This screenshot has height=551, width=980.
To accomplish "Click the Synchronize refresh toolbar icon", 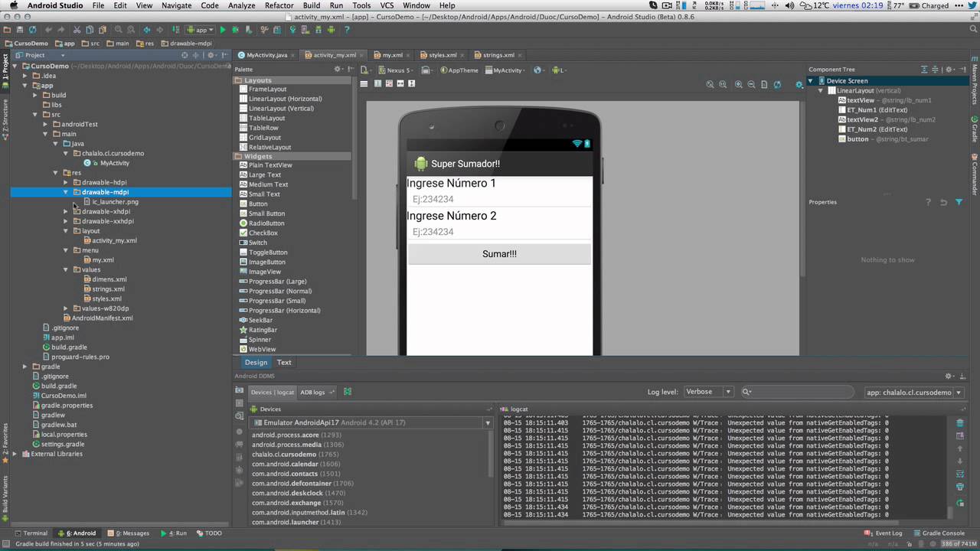I will [x=32, y=30].
